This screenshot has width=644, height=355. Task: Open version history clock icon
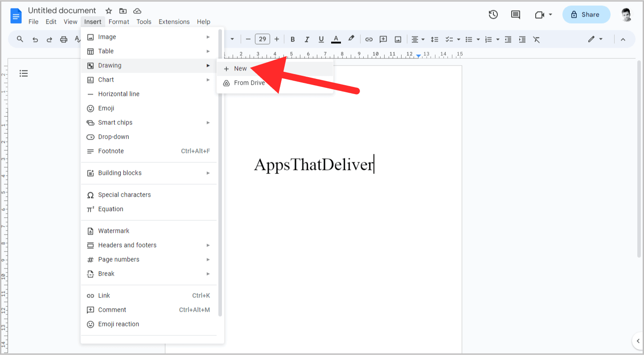[493, 14]
